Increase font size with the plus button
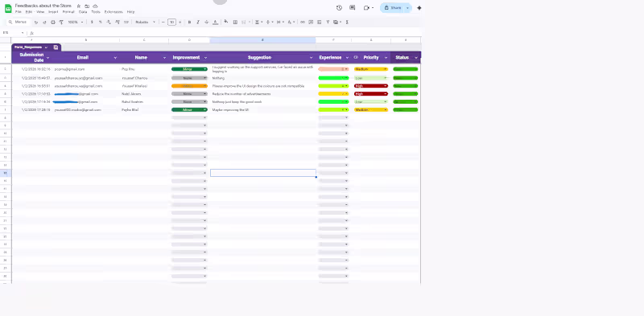Image resolution: width=644 pixels, height=316 pixels. 180,23
